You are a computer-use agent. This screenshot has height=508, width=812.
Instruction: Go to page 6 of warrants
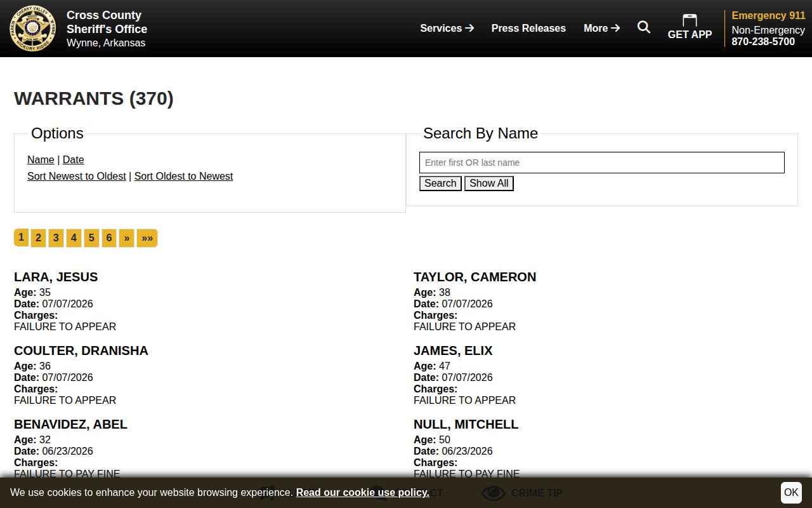click(109, 238)
